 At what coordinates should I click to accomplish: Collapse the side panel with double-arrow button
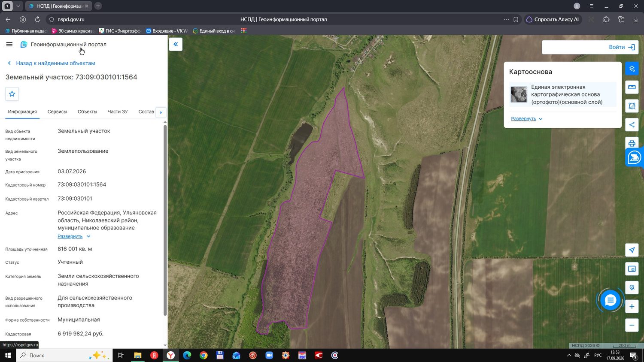[176, 44]
